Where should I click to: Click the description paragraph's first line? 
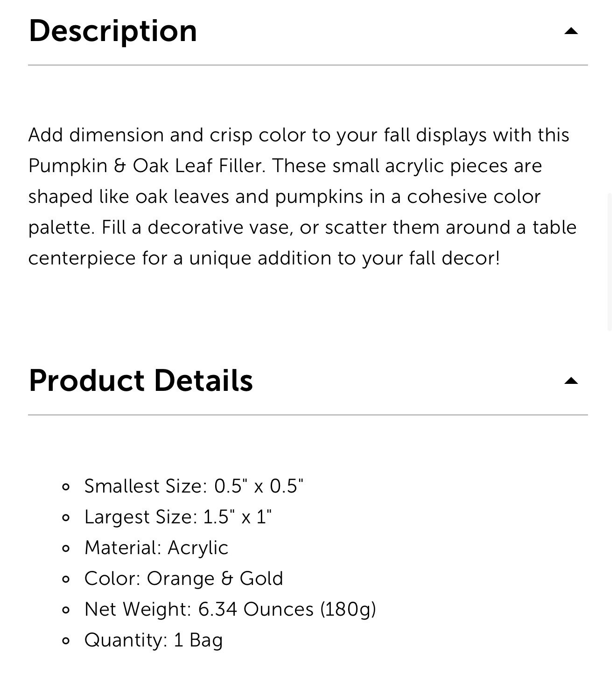299,135
